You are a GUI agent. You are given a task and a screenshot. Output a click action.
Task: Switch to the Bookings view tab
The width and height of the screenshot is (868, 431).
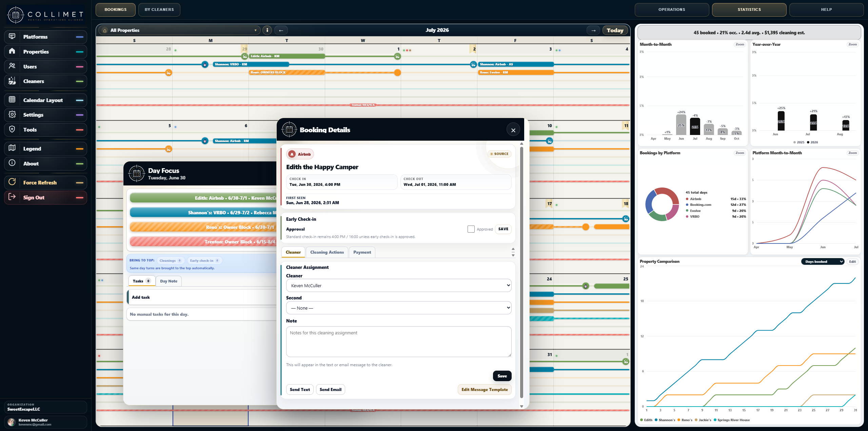click(116, 10)
